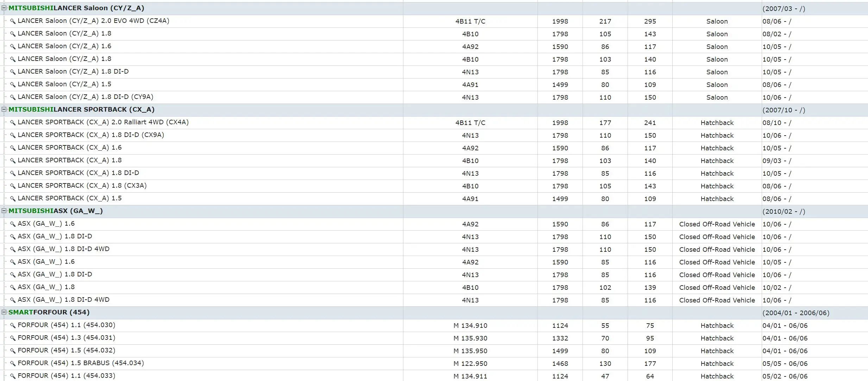Screen dimensions: 868x381
Task: Click magnifier icon for LANCER SPORTBACK 1.5
Action: (13, 199)
